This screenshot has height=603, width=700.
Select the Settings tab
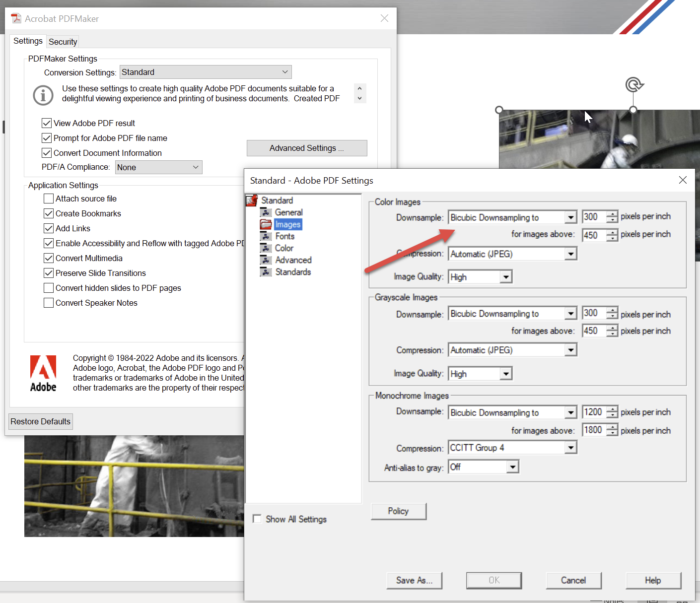click(x=28, y=41)
